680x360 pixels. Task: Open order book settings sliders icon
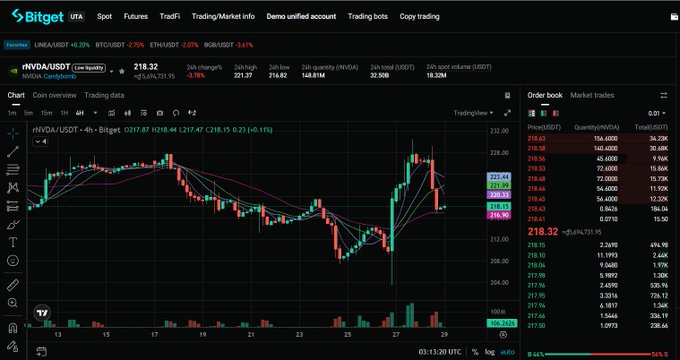coord(664,95)
